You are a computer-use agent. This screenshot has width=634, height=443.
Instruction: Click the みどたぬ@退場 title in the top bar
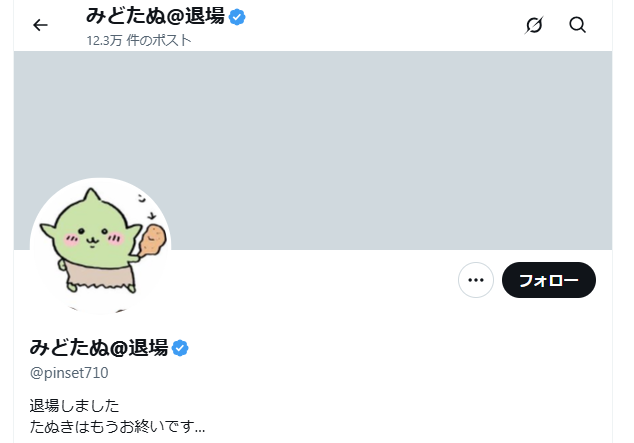click(155, 16)
